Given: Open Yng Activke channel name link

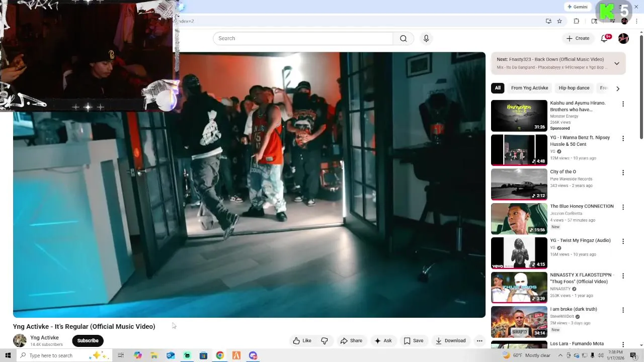Looking at the screenshot, I should tap(44, 337).
